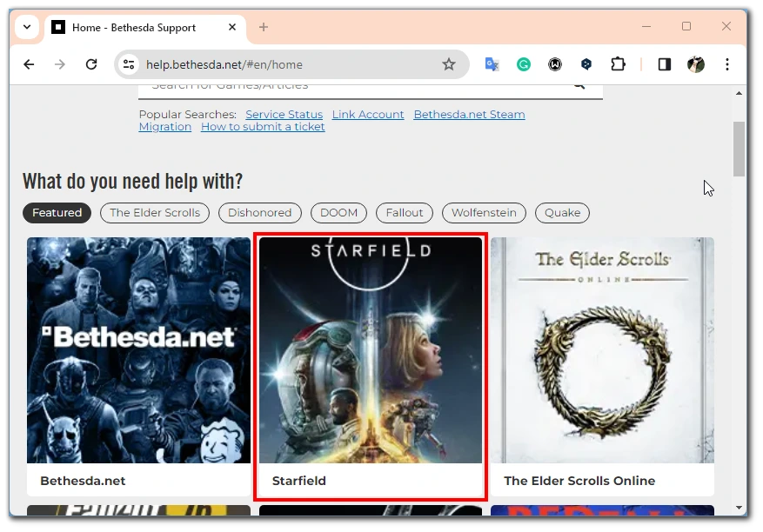Viewport: 763px width, 532px height.
Task: Click the Starfield card title
Action: tap(298, 481)
